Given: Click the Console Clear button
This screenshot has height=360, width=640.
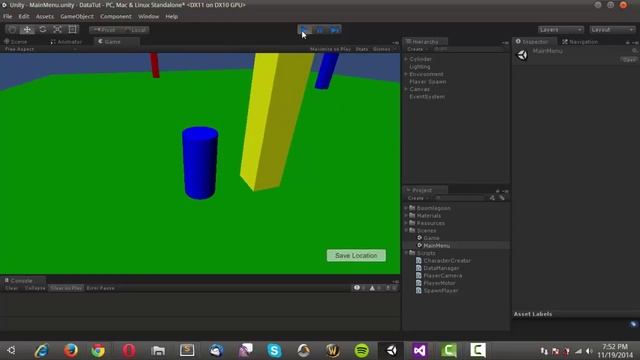Looking at the screenshot, I should point(11,288).
